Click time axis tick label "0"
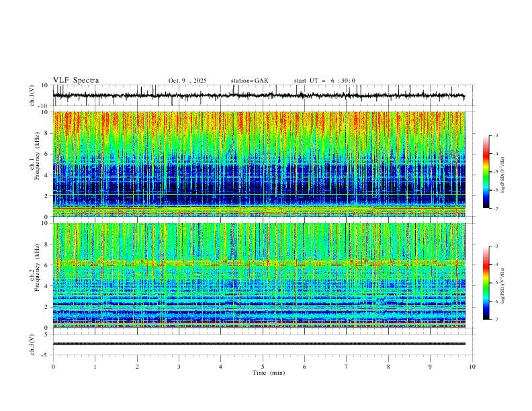The width and height of the screenshot is (532, 411). pos(53,367)
